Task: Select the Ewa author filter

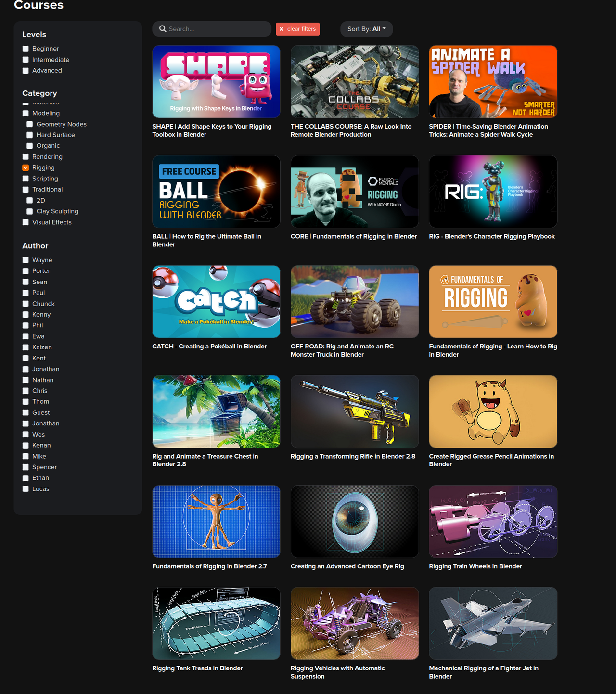Action: pos(26,336)
